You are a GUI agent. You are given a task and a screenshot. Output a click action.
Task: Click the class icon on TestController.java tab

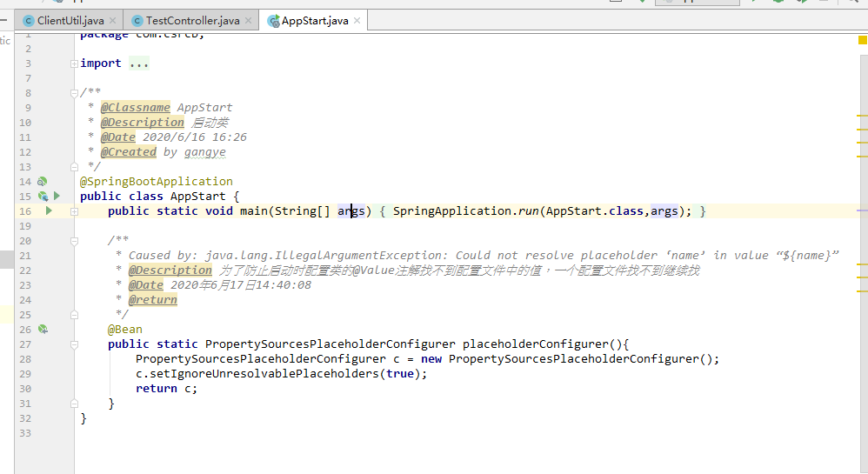pyautogui.click(x=137, y=21)
